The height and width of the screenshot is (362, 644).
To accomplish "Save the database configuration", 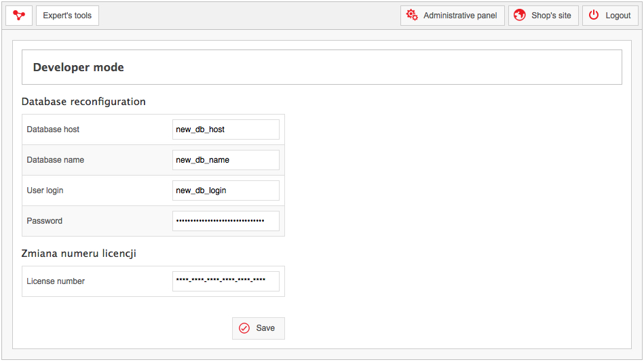I will [259, 328].
